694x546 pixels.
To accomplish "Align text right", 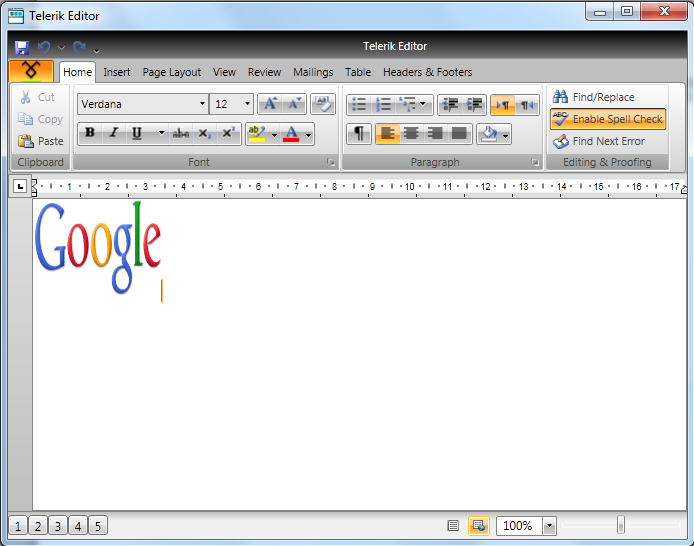I will pos(435,134).
